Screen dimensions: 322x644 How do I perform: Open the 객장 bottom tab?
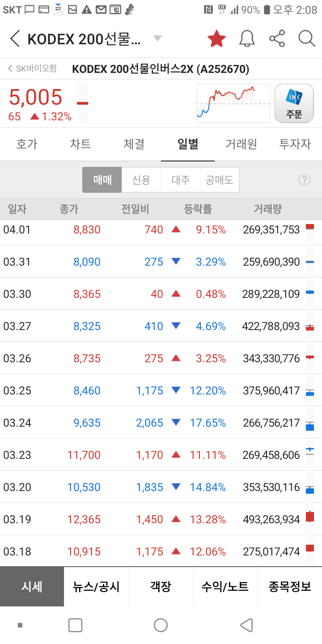(x=161, y=587)
